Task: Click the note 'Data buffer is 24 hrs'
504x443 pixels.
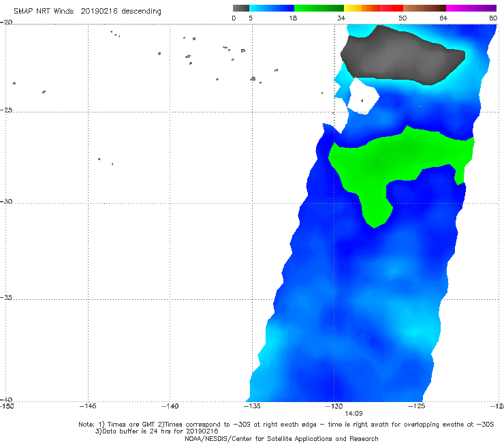Action: click(157, 431)
